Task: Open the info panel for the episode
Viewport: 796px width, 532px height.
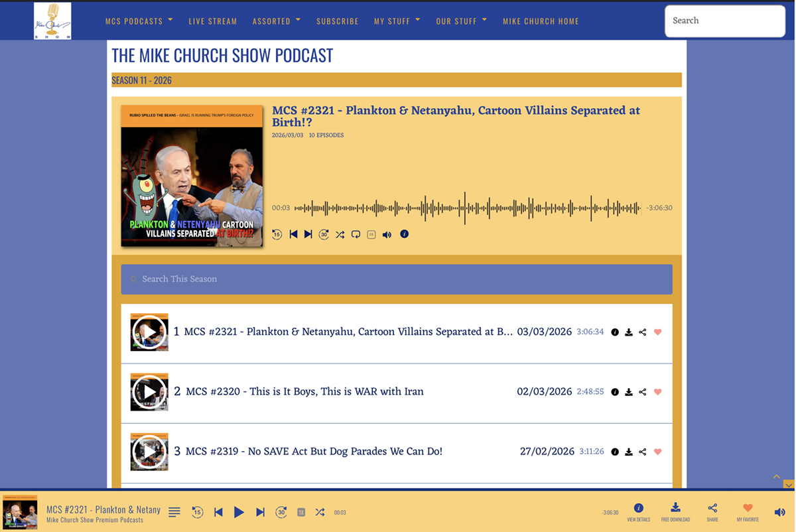Action: coord(404,234)
